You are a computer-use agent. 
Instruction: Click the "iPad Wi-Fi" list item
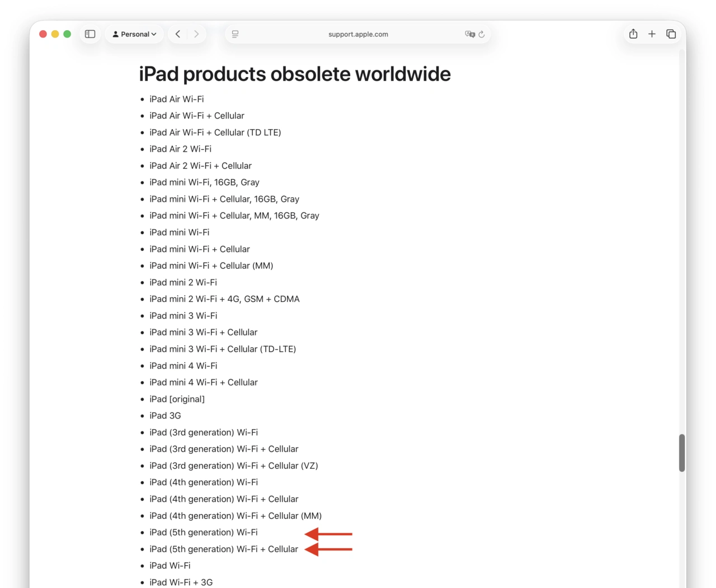[170, 566]
